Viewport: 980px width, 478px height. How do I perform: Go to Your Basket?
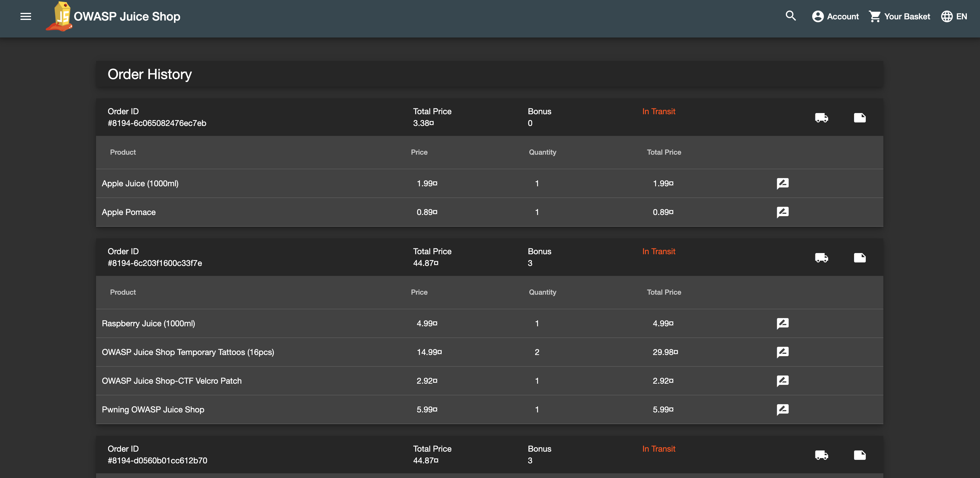click(899, 16)
